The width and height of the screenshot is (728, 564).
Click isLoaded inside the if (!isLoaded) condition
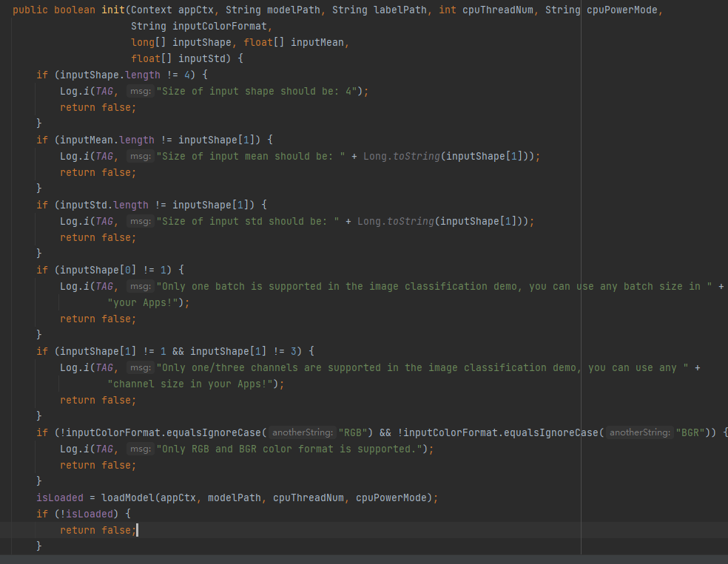coord(89,514)
